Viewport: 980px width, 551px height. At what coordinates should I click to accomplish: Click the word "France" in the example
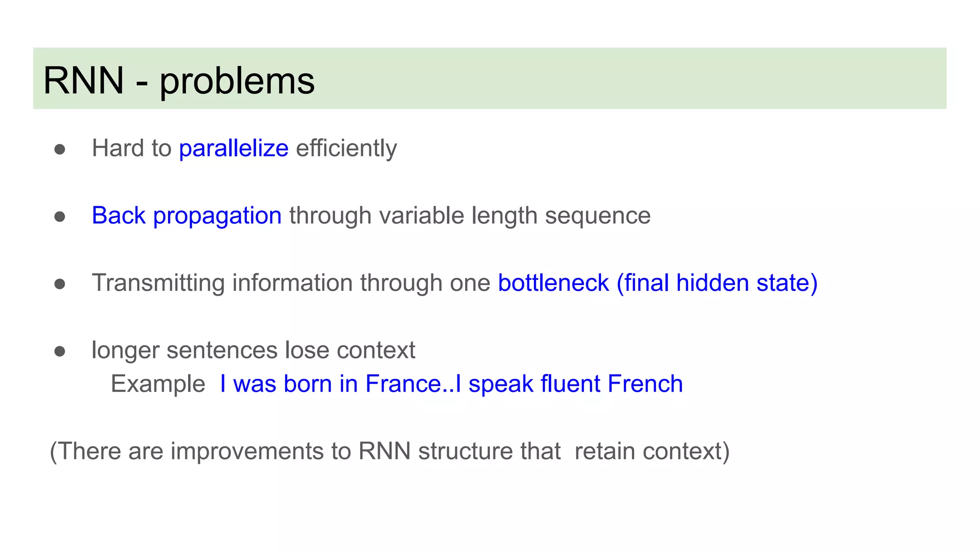coord(403,384)
